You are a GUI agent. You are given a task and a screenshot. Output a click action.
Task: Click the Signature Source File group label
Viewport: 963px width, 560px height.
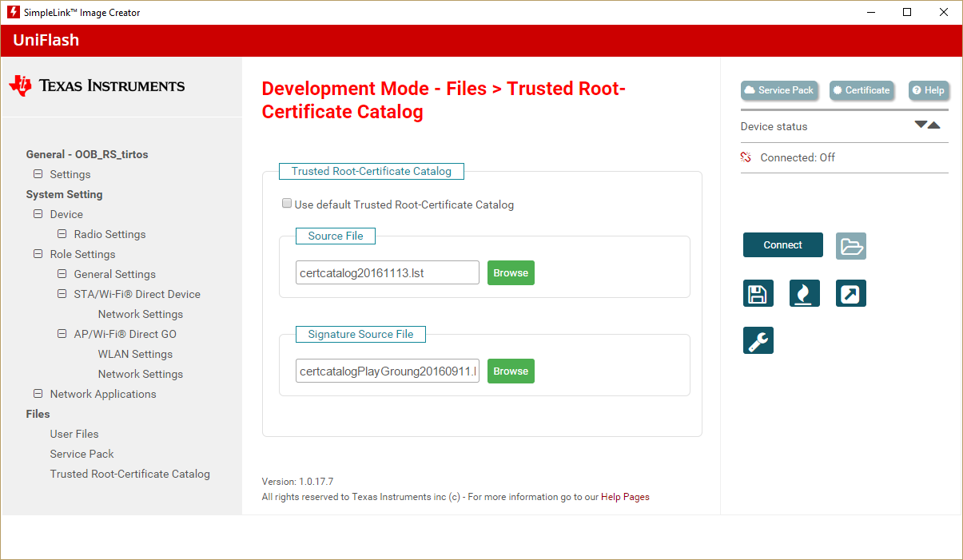click(x=360, y=334)
